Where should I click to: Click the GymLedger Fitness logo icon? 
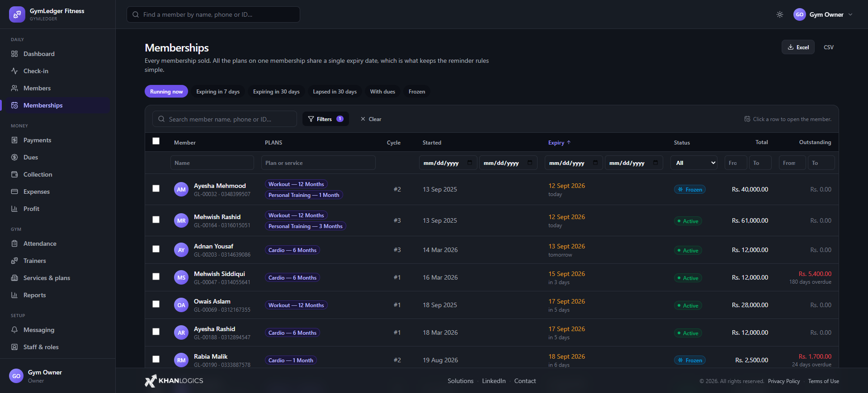(x=17, y=14)
